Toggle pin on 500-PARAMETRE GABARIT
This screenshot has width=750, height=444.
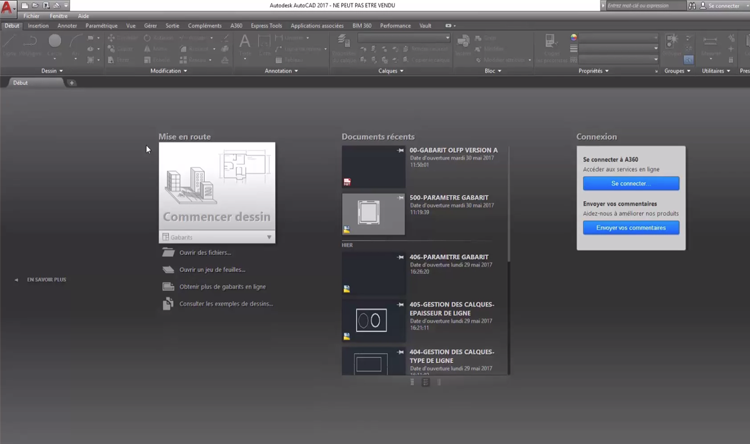tap(400, 198)
